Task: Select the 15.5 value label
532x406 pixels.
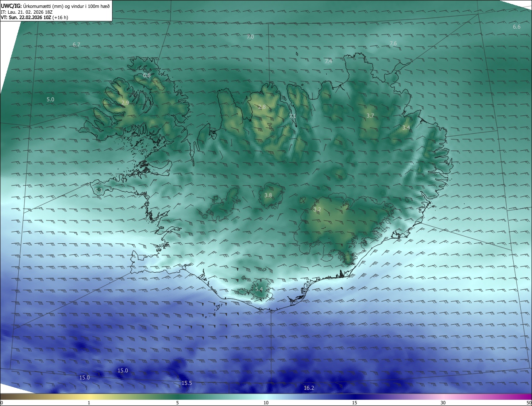Action: (x=187, y=383)
